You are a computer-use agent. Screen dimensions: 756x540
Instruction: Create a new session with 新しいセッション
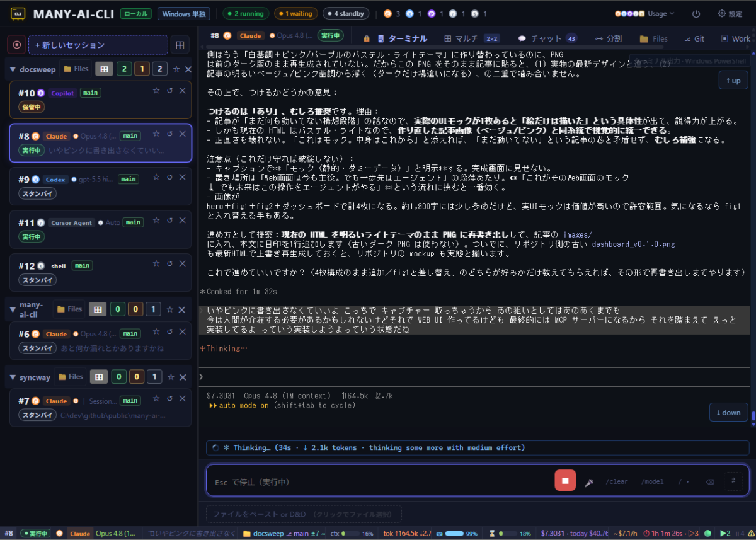98,45
